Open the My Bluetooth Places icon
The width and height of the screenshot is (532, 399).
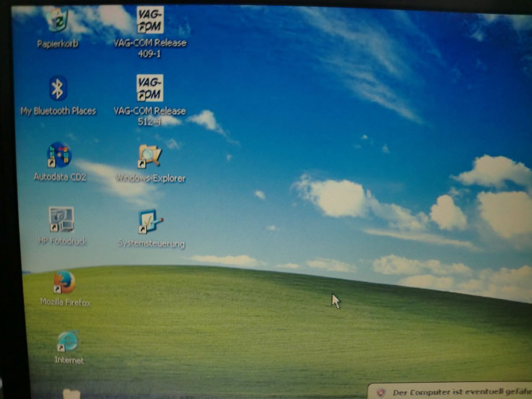pos(58,88)
